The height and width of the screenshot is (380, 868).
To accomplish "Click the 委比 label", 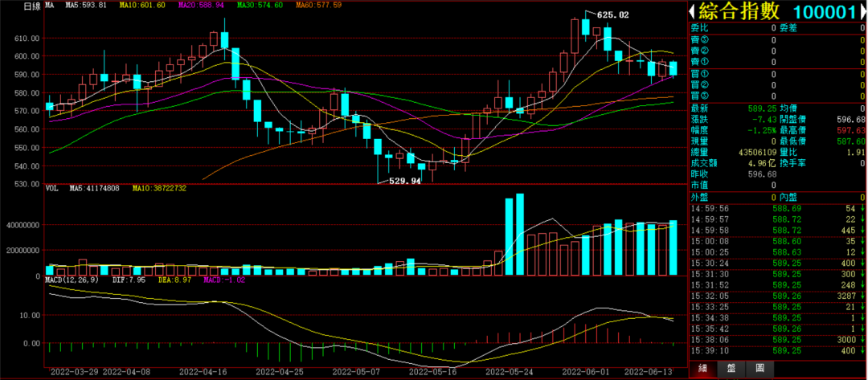I will 698,27.
